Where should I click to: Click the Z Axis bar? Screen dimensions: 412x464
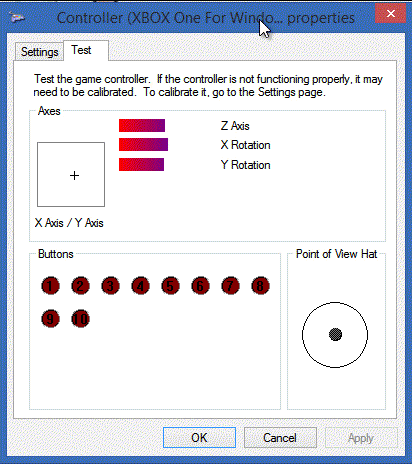(142, 126)
